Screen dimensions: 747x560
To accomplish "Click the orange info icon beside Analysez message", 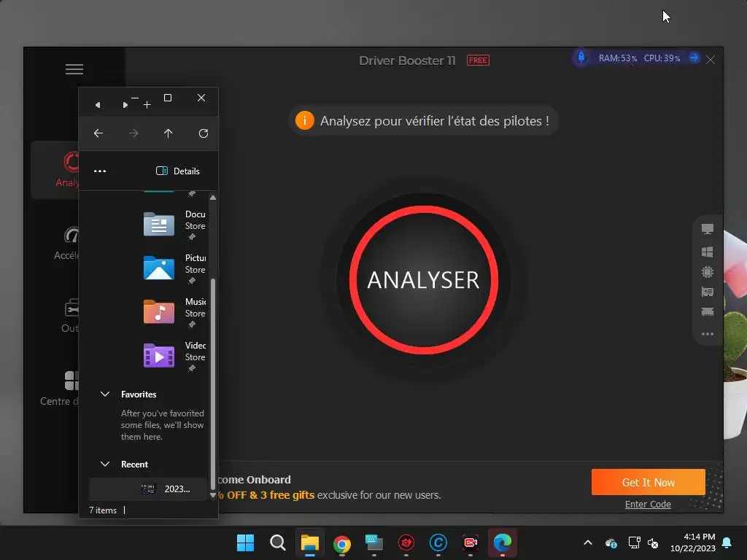I will pos(304,120).
